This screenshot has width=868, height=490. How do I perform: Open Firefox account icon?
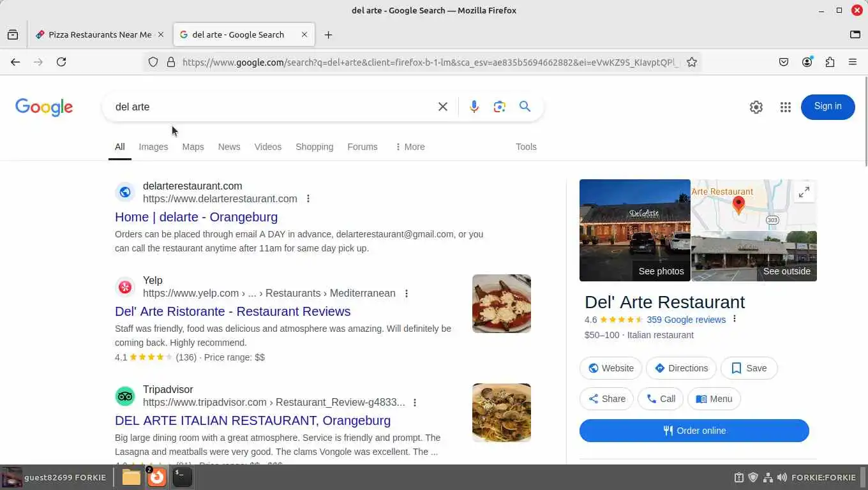tap(807, 62)
